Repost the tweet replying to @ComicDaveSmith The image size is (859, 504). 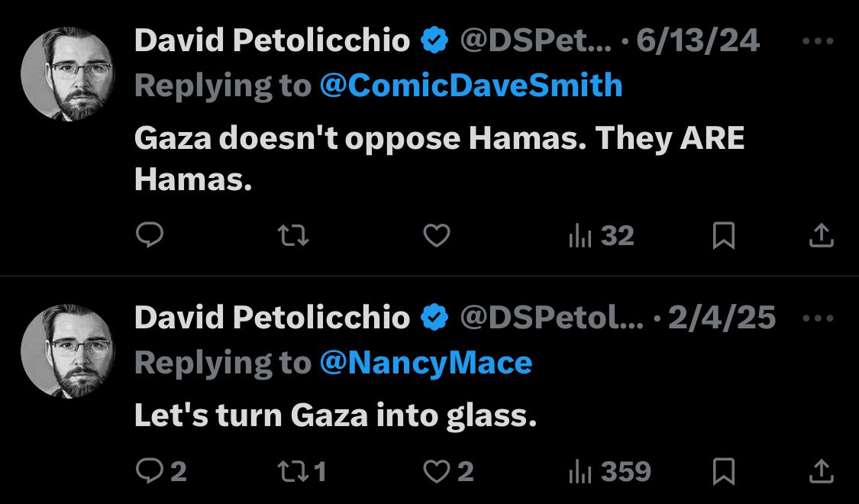click(x=293, y=237)
